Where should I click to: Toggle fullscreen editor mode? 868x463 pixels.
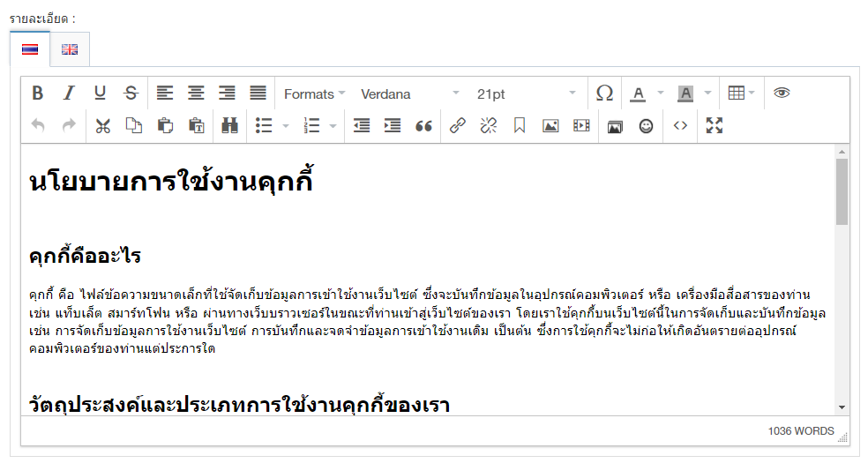pos(715,125)
